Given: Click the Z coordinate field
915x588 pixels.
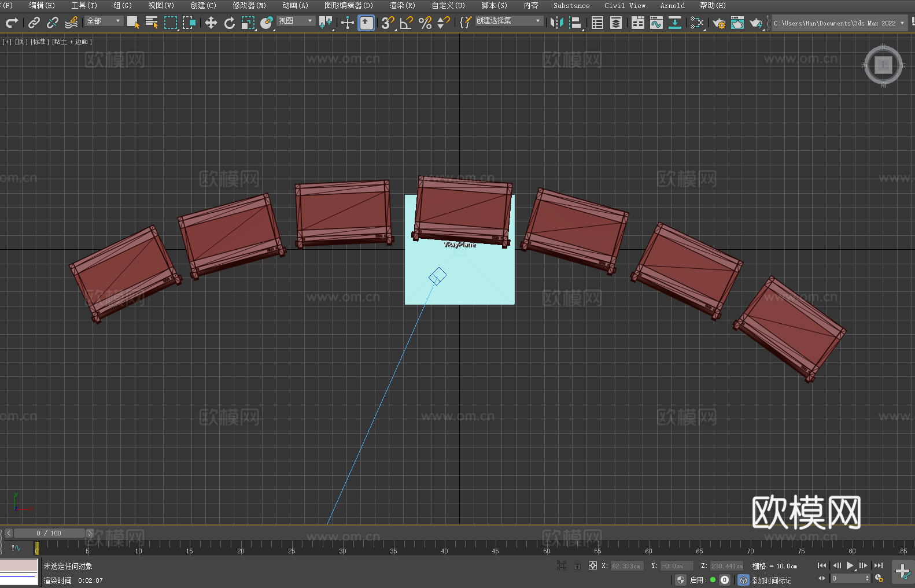Looking at the screenshot, I should point(726,566).
